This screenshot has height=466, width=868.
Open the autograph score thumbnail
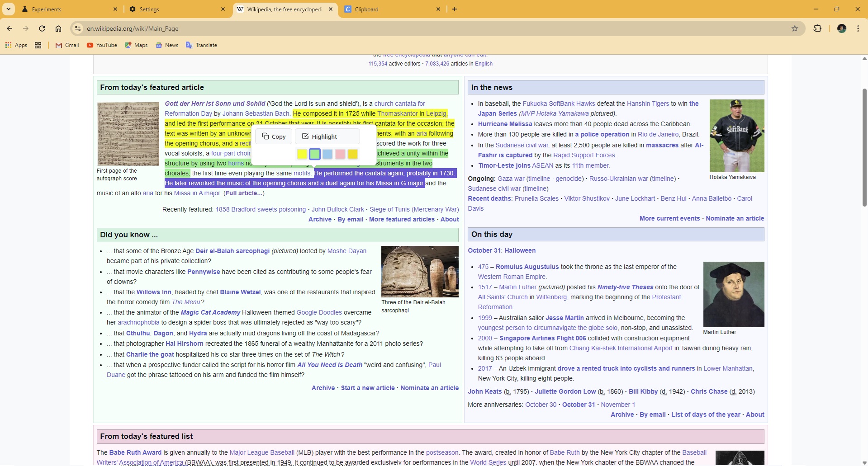pyautogui.click(x=128, y=134)
